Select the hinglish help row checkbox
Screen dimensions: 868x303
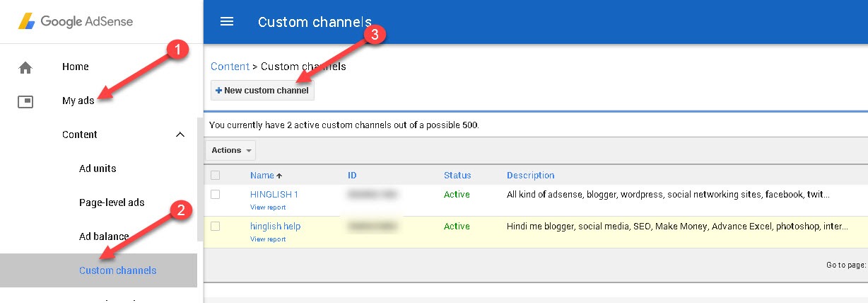click(216, 227)
